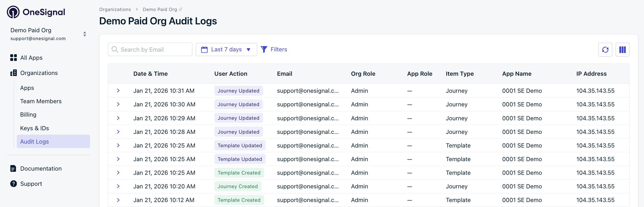This screenshot has height=207, width=644.
Task: Open All Apps in sidebar
Action: [x=31, y=58]
